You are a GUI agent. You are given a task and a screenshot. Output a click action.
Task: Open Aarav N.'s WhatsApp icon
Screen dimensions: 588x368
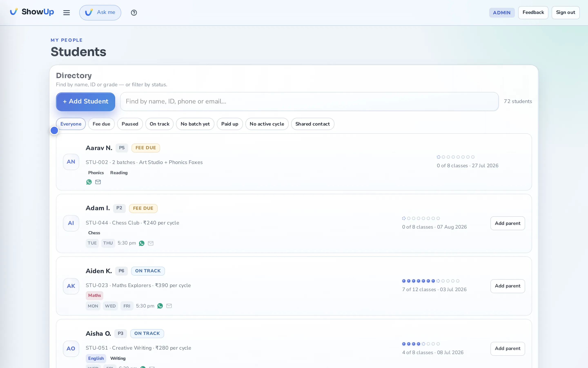coord(89,182)
